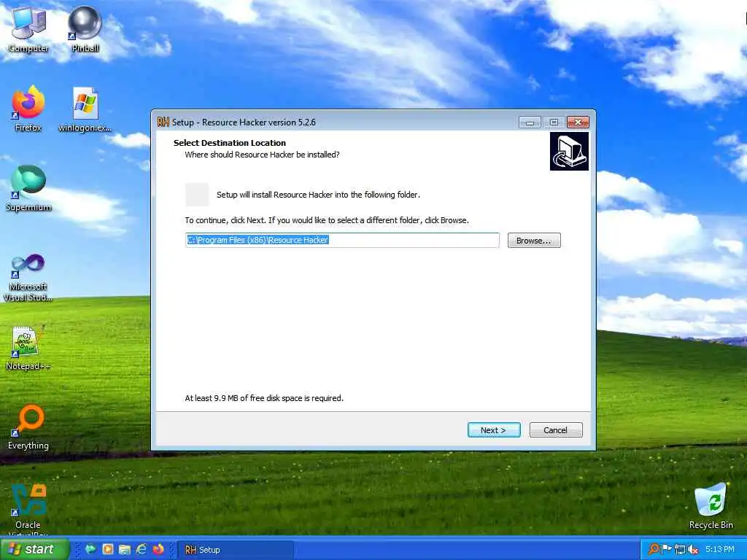The width and height of the screenshot is (747, 560).
Task: Click the 'To continue, click Next' instruction
Action: 327,220
